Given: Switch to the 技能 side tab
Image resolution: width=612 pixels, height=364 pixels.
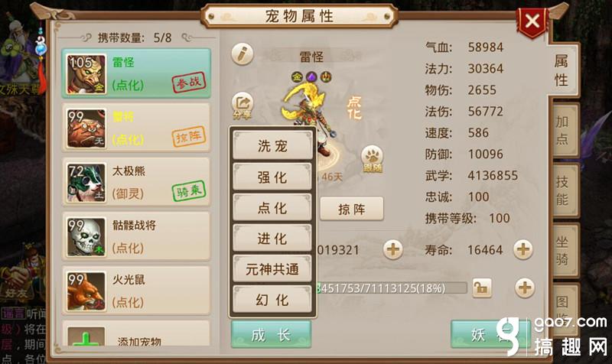Looking at the screenshot, I should (563, 190).
